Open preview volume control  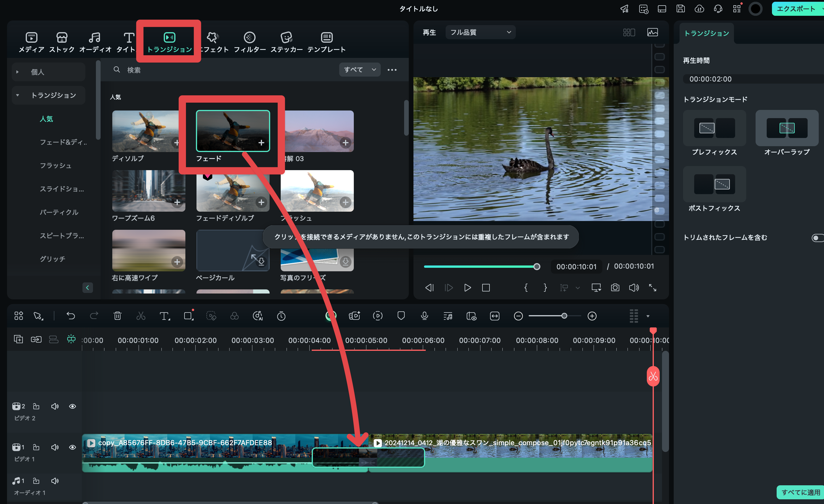click(x=634, y=288)
